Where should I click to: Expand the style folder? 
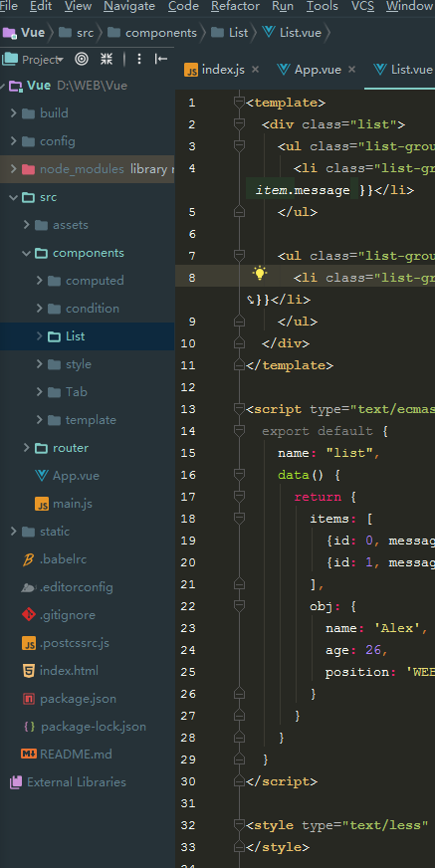(39, 364)
